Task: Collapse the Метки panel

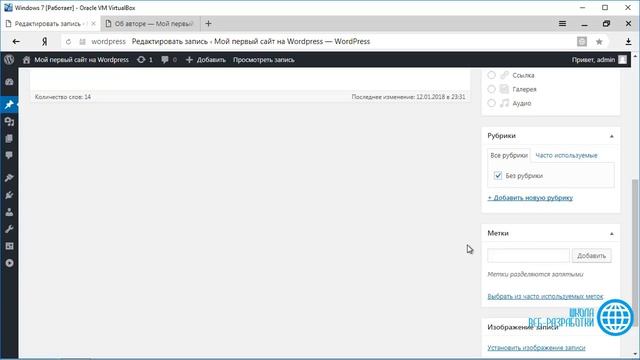Action: pos(611,233)
